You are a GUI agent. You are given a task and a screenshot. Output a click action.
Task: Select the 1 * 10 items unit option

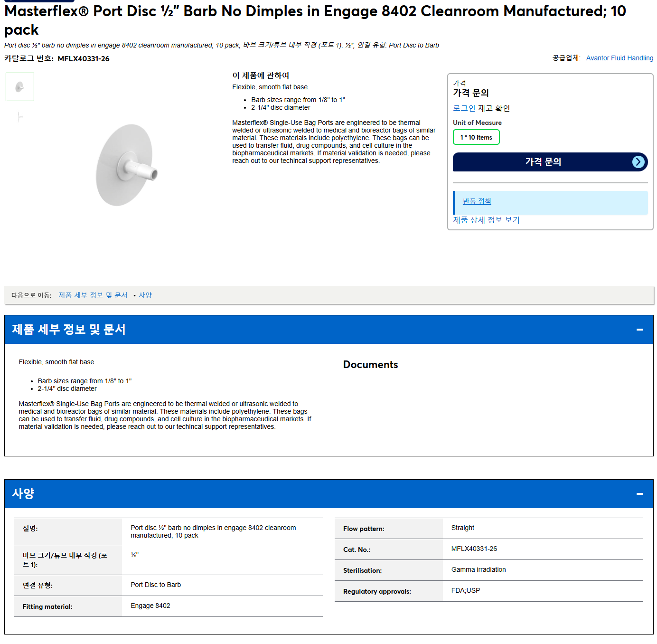pos(476,137)
